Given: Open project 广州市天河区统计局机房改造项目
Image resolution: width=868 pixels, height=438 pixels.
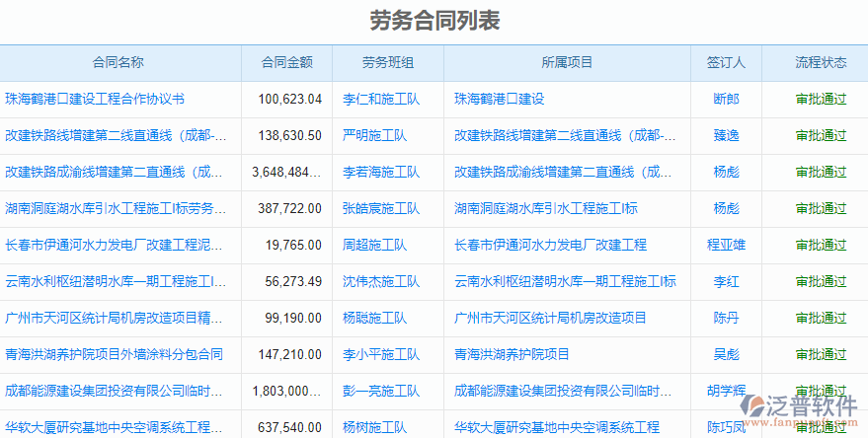Looking at the screenshot, I should pos(551,318).
